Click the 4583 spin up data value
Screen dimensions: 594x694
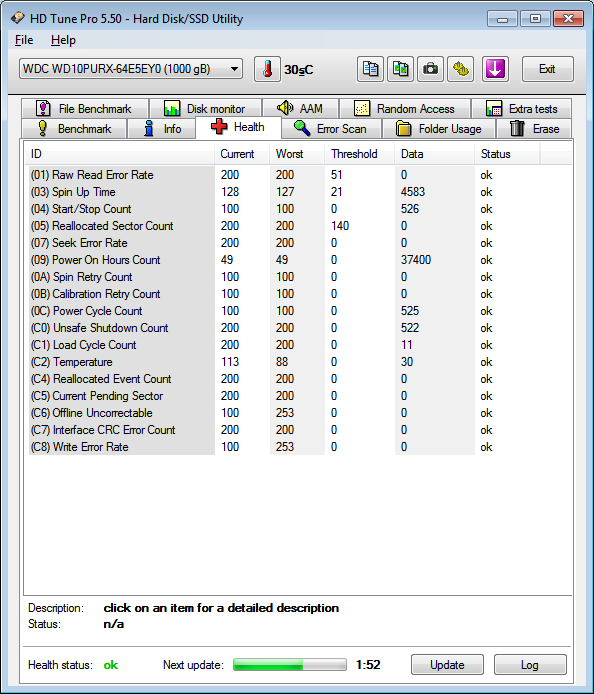pyautogui.click(x=413, y=192)
